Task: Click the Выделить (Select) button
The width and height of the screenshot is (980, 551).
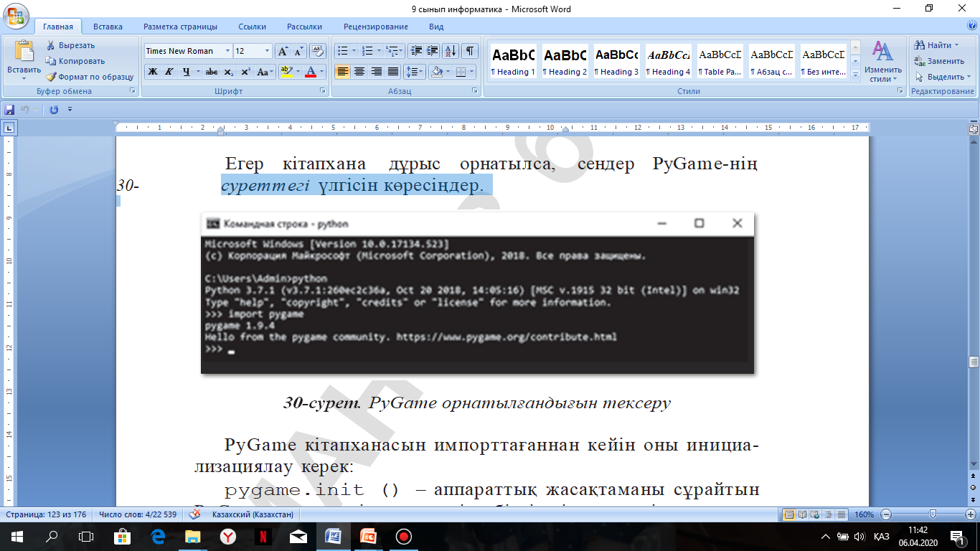Action: click(942, 77)
